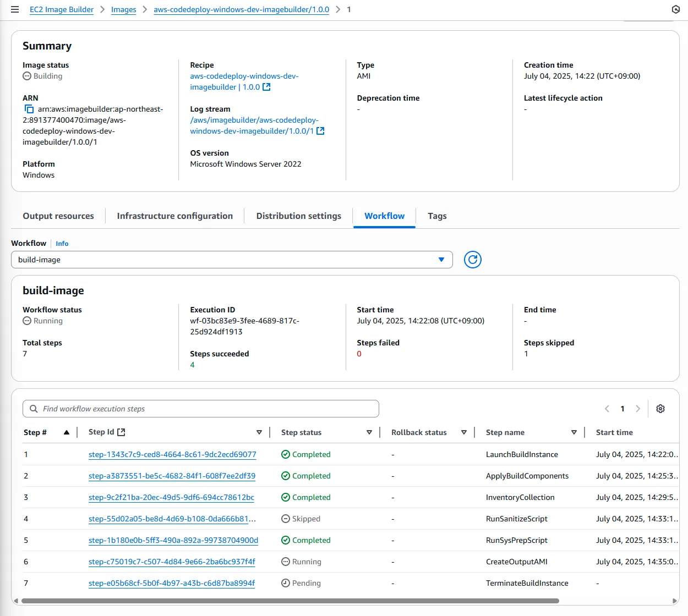Image resolution: width=688 pixels, height=616 pixels.
Task: Open the Step name filter dropdown
Action: [x=574, y=432]
